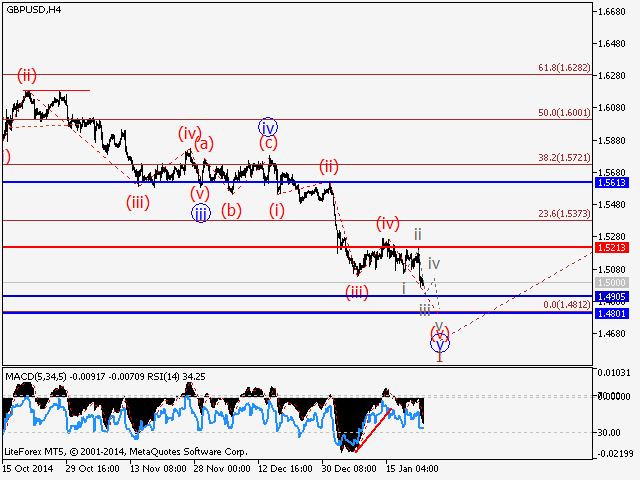
Task: Select the 1.5080 price axis value
Action: (x=611, y=269)
